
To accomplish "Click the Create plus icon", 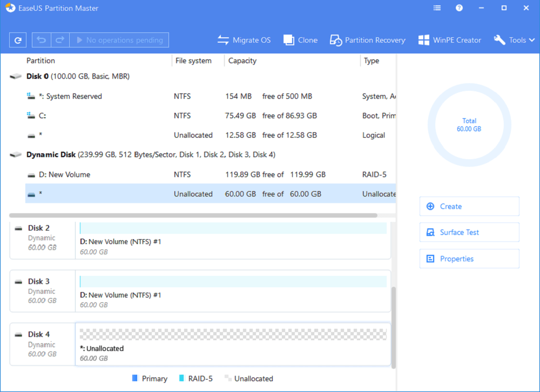I will coord(430,206).
